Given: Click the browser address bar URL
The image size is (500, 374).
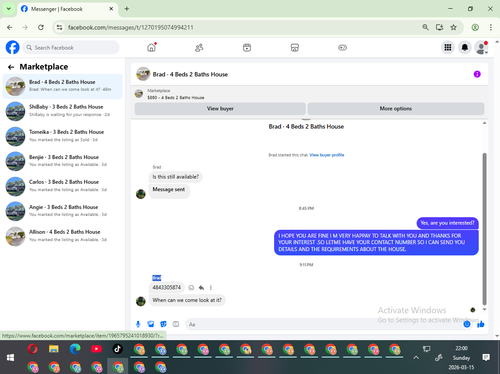Looking at the screenshot, I should tap(130, 27).
